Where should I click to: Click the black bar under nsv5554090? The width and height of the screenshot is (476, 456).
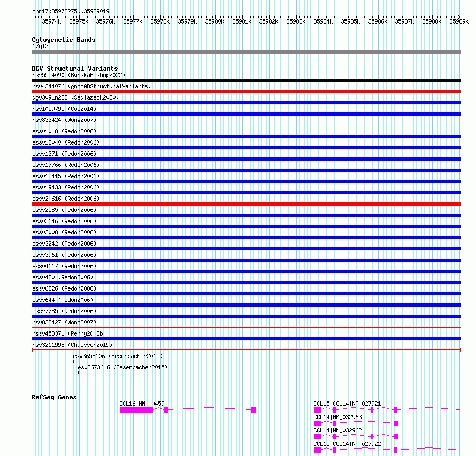pyautogui.click(x=246, y=80)
